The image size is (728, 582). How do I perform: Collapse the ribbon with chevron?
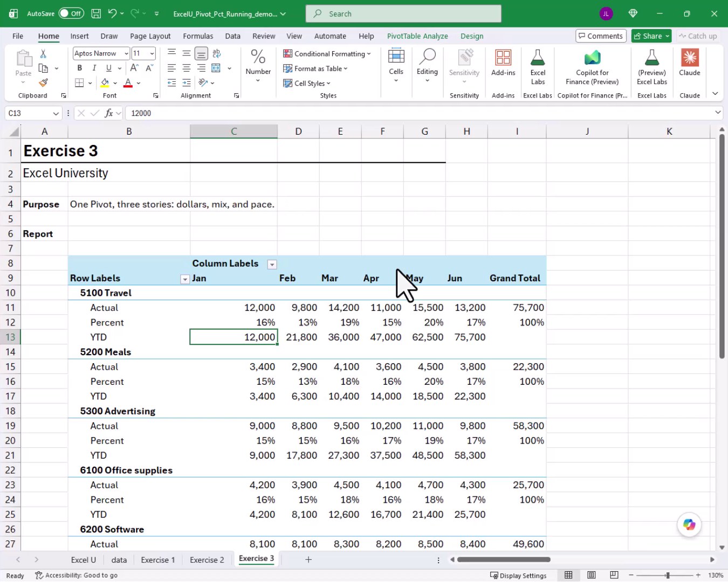pyautogui.click(x=715, y=94)
